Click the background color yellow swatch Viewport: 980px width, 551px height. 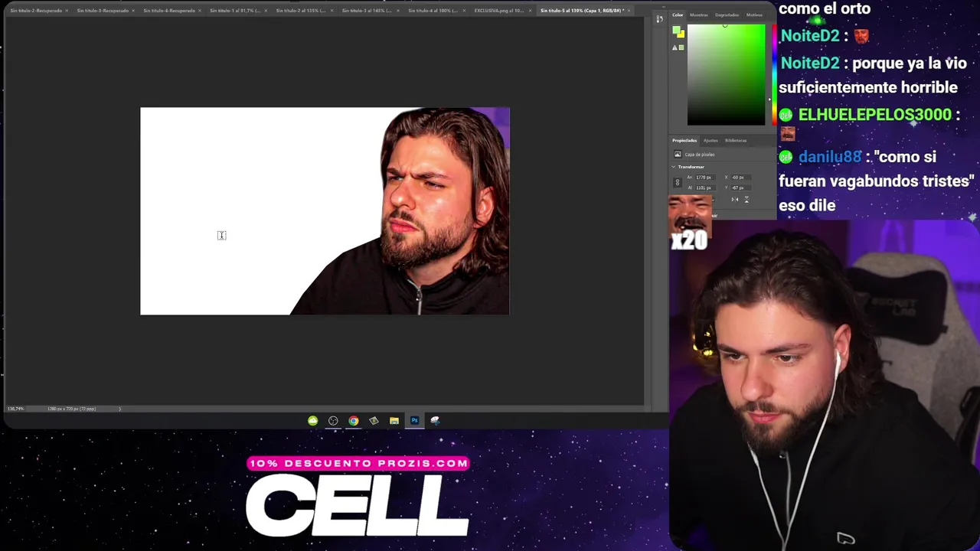pyautogui.click(x=681, y=35)
